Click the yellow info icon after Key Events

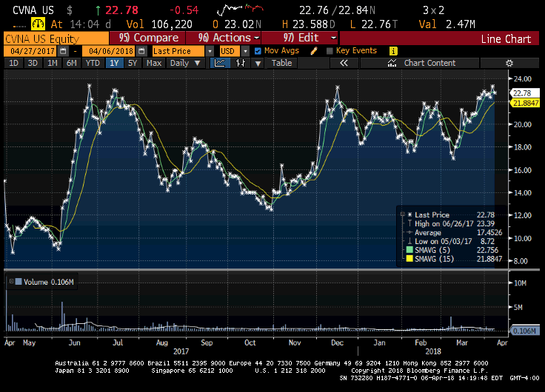tap(393, 51)
